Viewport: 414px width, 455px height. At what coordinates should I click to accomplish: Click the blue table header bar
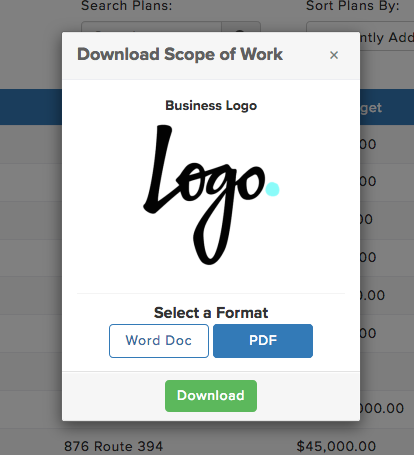[31, 107]
